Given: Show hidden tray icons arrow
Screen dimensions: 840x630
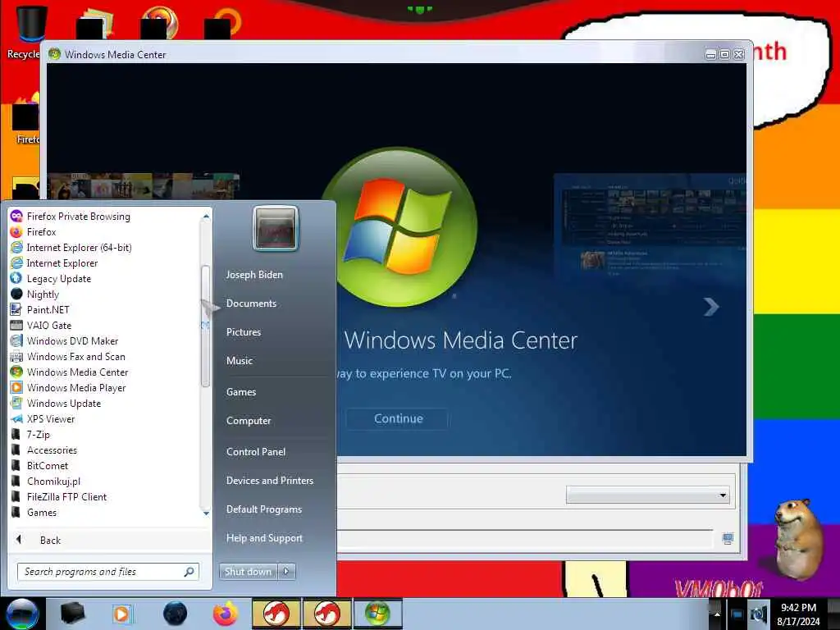Looking at the screenshot, I should (x=717, y=614).
